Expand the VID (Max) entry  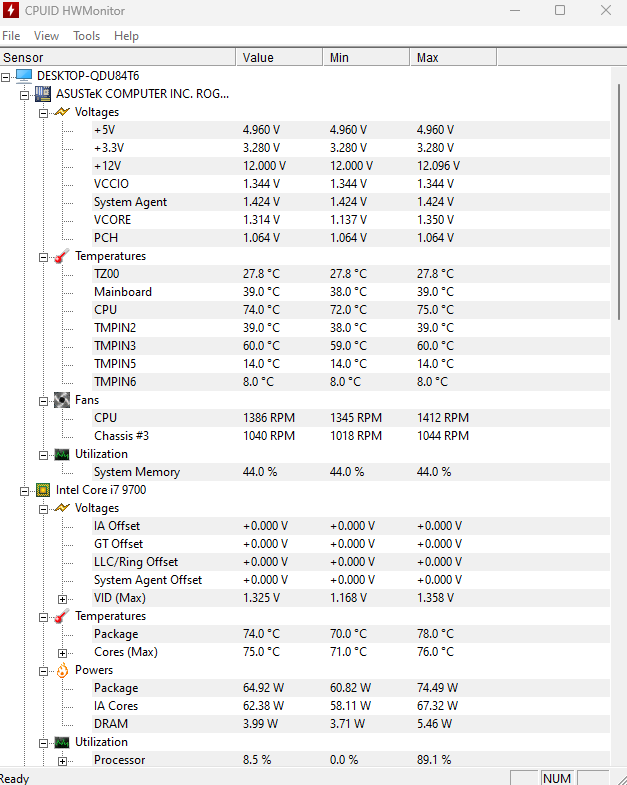coord(62,599)
